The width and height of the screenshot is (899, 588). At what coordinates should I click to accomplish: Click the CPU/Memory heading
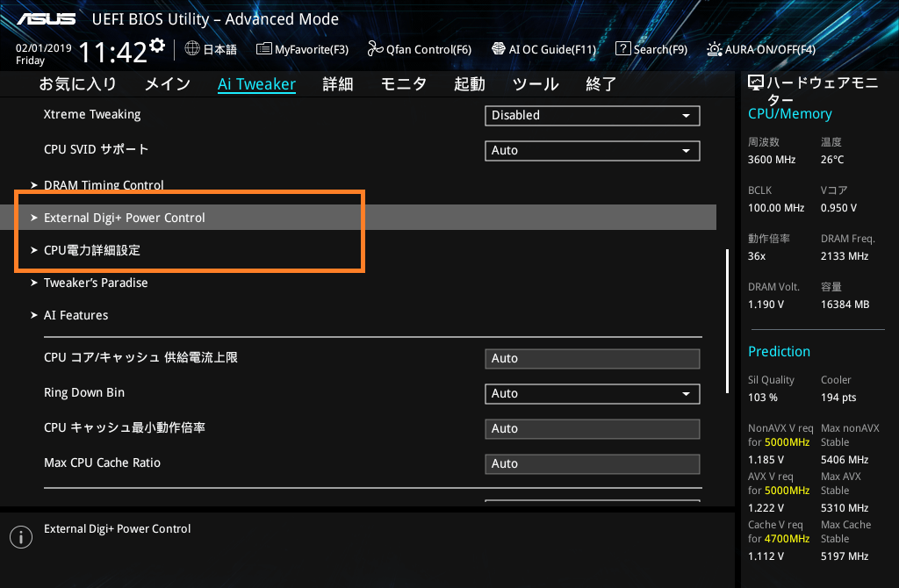790,113
